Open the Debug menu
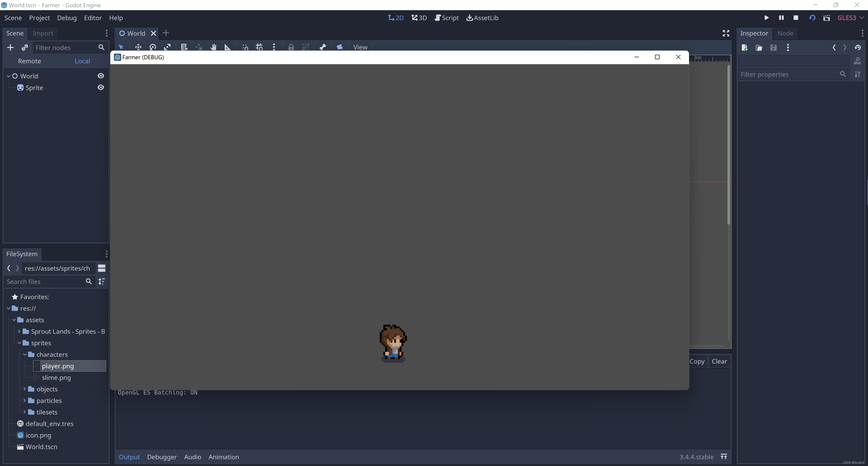 [67, 18]
